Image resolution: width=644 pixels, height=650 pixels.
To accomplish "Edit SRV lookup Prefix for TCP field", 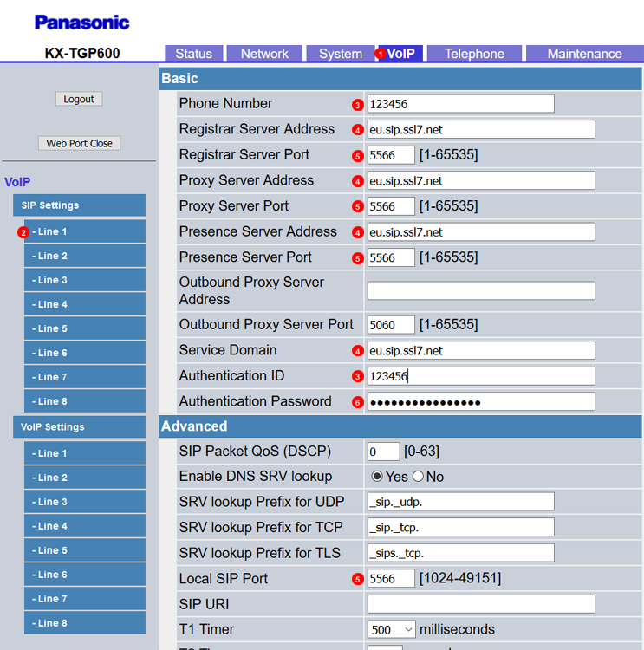I will (x=461, y=527).
